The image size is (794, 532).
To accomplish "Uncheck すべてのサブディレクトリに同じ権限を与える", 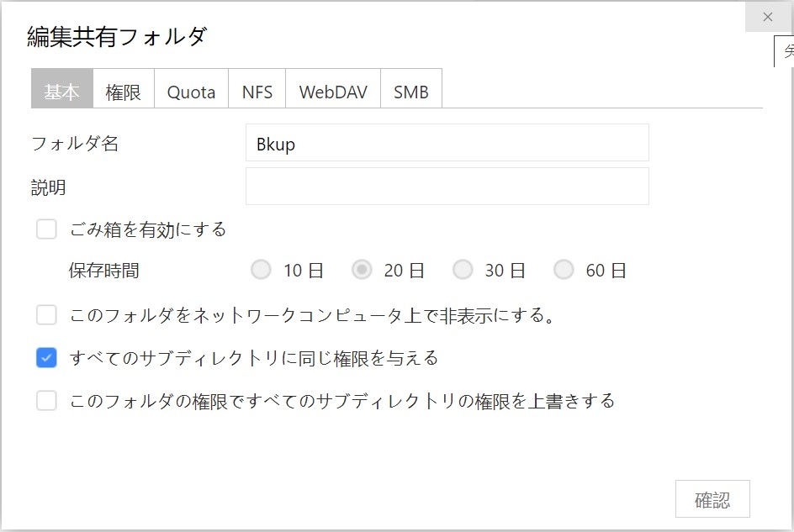I will tap(46, 358).
